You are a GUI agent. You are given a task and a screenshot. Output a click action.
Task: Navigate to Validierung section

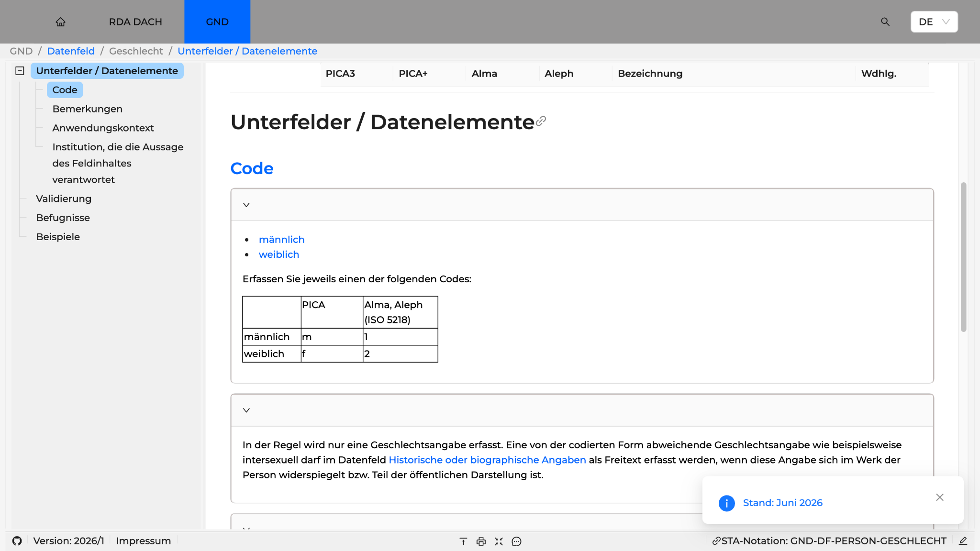(x=64, y=198)
